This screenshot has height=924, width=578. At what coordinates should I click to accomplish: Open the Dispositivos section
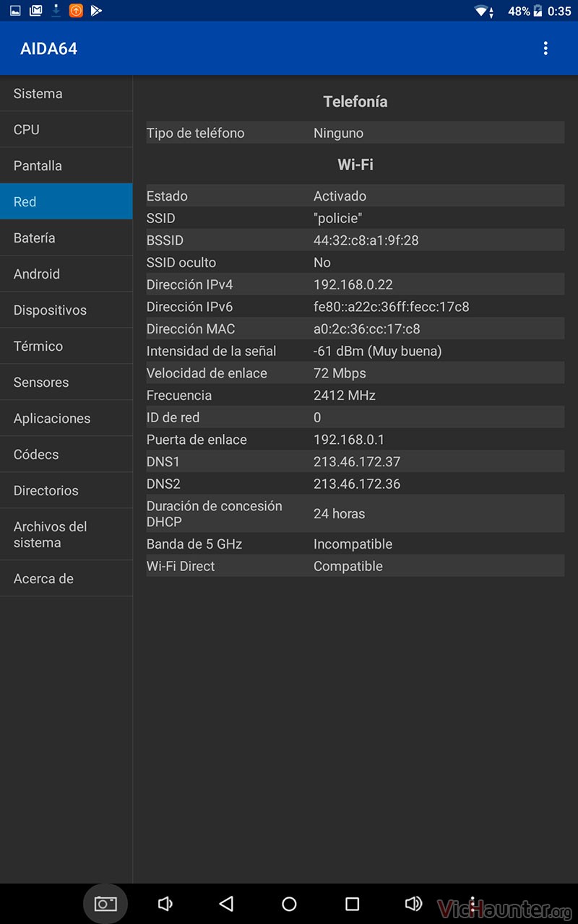tap(66, 310)
